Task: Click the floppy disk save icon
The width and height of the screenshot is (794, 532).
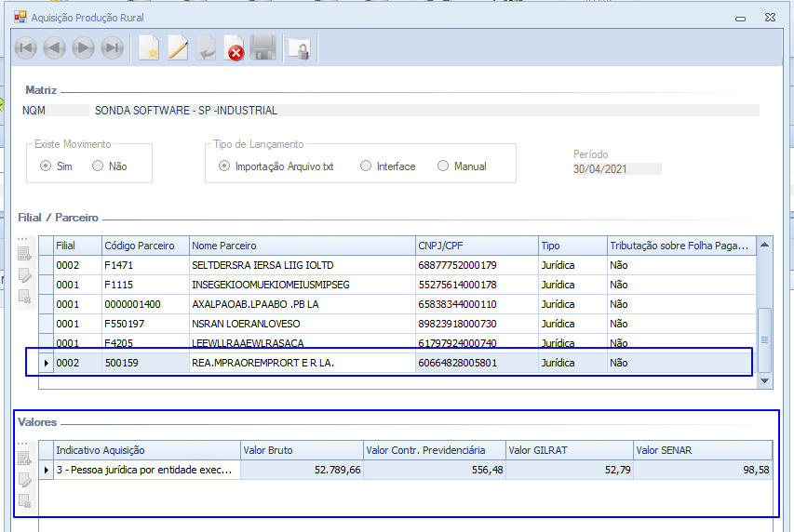Action: [x=263, y=48]
